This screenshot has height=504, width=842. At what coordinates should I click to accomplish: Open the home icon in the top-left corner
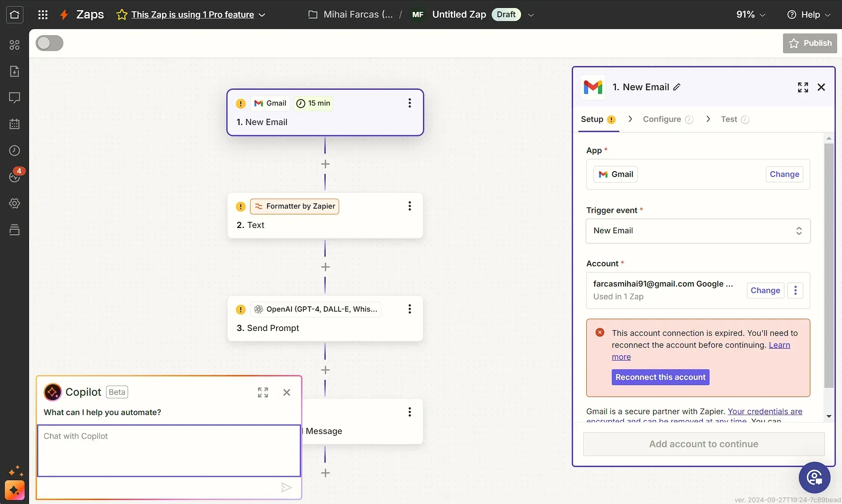pyautogui.click(x=15, y=15)
